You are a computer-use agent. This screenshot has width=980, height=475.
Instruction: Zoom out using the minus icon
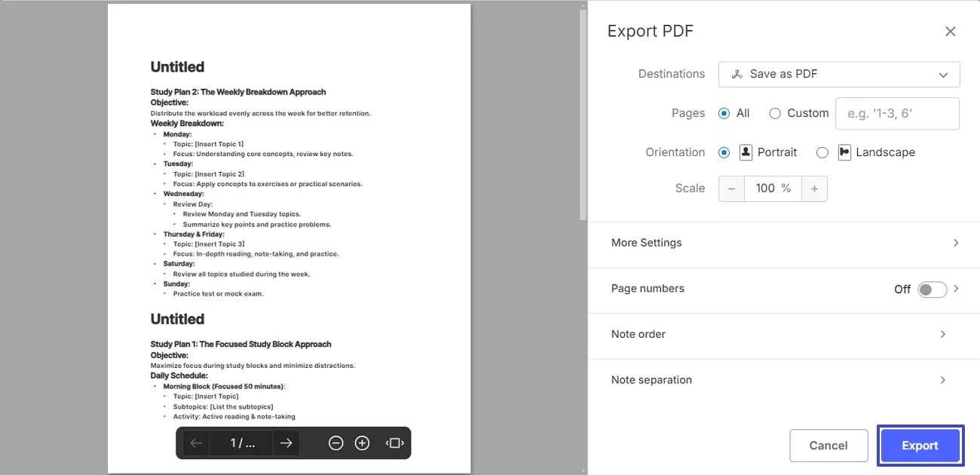(x=335, y=443)
